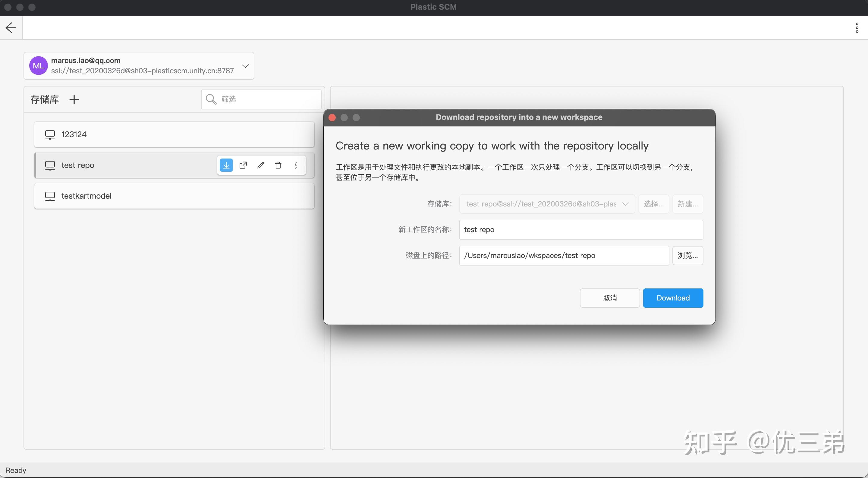Click the 存储库 panel heading
The width and height of the screenshot is (868, 478).
[x=45, y=99]
